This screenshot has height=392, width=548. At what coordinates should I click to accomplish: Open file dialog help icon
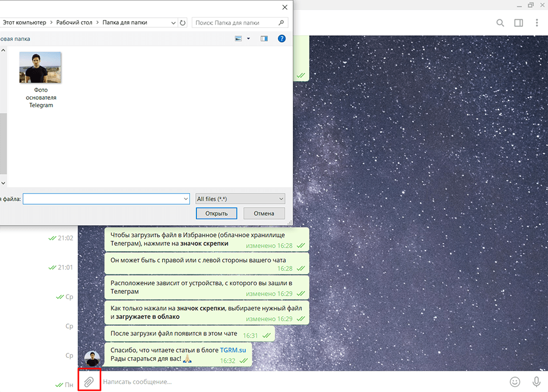(x=281, y=39)
